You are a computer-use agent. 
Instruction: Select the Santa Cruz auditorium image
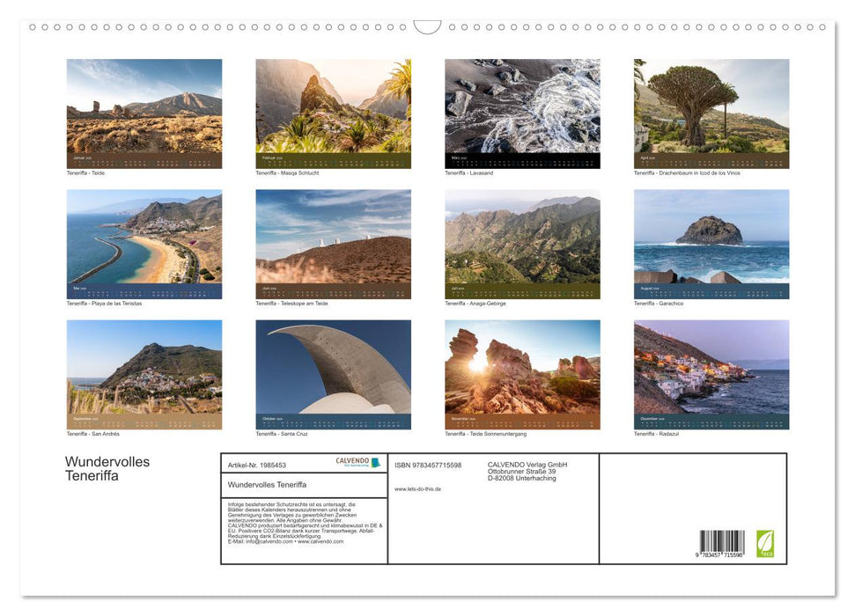[x=333, y=374]
